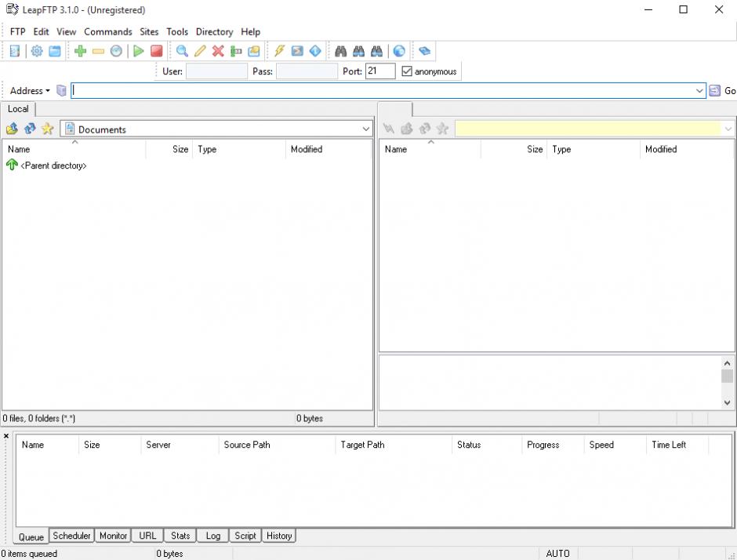The image size is (737, 560).
Task: Stop transfer with red stop icon
Action: coord(157,51)
